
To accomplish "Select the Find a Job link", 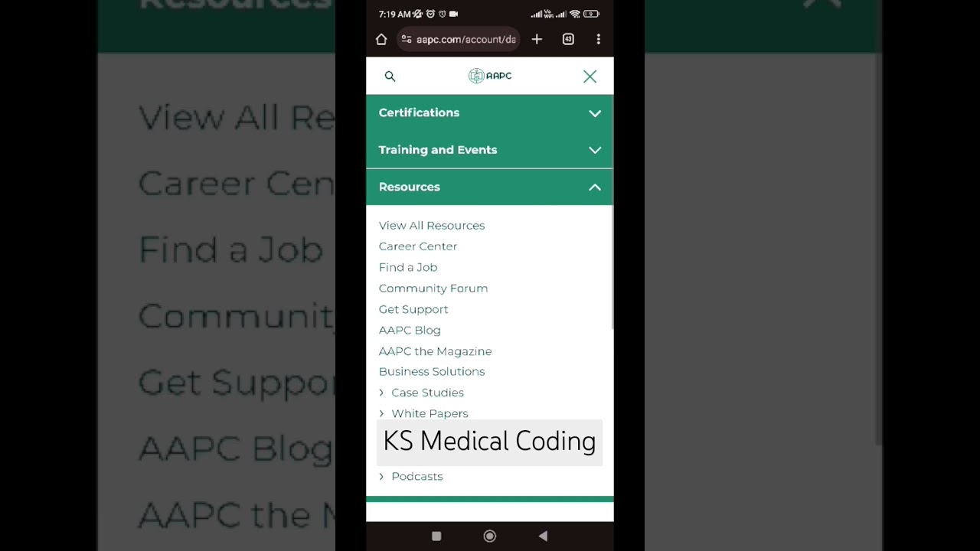I will point(408,267).
